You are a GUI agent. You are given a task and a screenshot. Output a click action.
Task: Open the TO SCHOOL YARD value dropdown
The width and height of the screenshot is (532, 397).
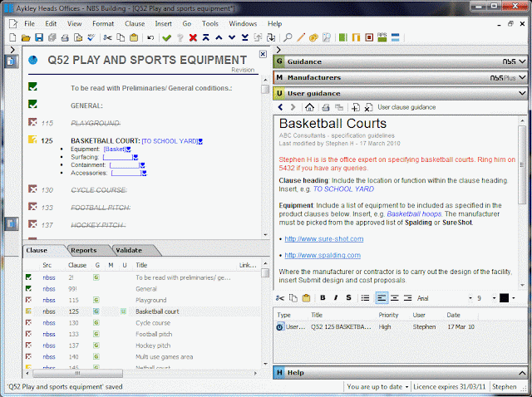point(201,141)
